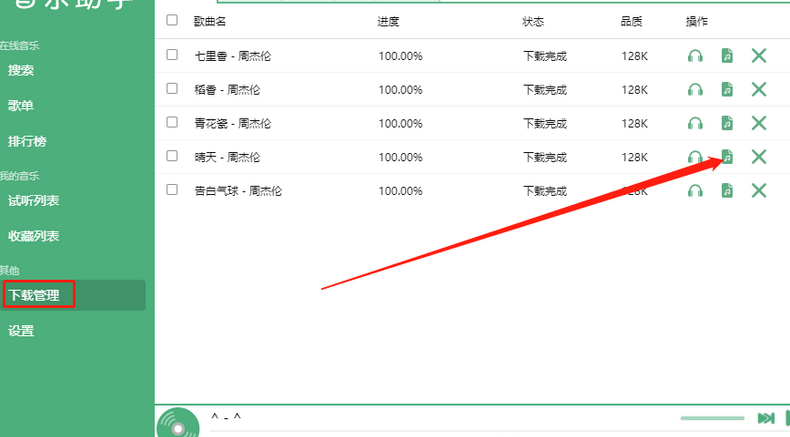The image size is (790, 437).
Task: Click song name 告白气球 - 周杰伦
Action: pyautogui.click(x=238, y=191)
